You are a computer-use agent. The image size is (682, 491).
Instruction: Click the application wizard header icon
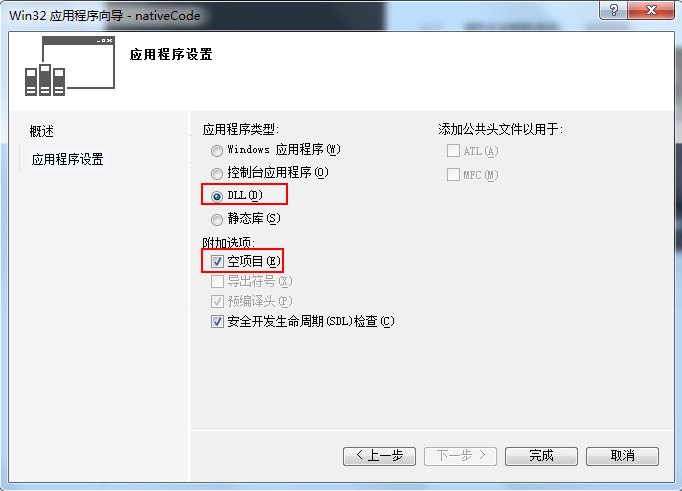click(70, 66)
